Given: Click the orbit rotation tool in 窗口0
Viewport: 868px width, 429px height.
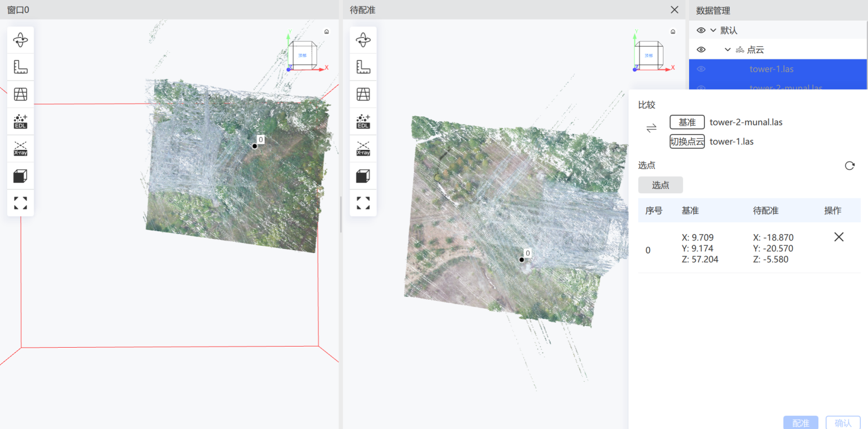Looking at the screenshot, I should tap(21, 40).
